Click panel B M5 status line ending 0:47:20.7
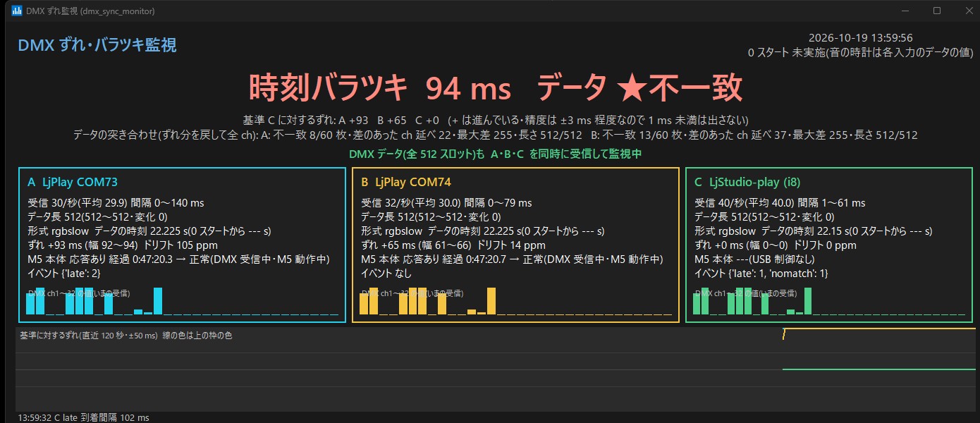 (512, 259)
